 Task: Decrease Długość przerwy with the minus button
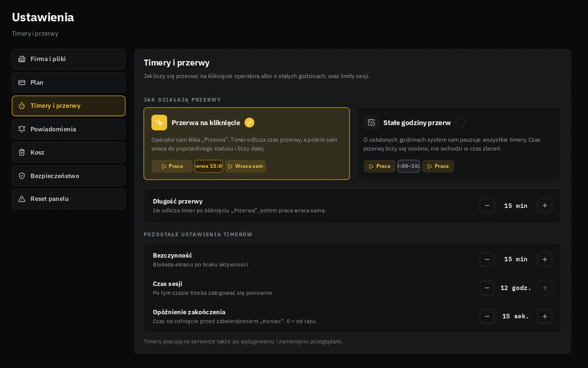(487, 205)
